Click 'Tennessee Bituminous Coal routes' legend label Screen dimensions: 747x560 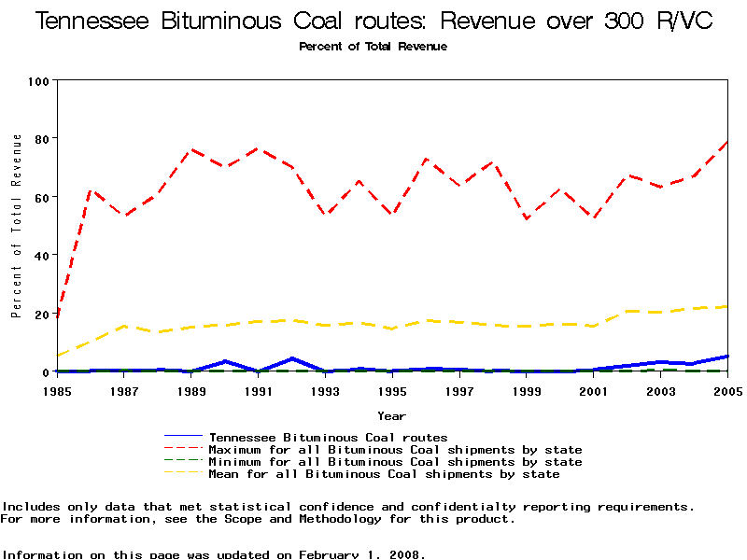click(328, 437)
